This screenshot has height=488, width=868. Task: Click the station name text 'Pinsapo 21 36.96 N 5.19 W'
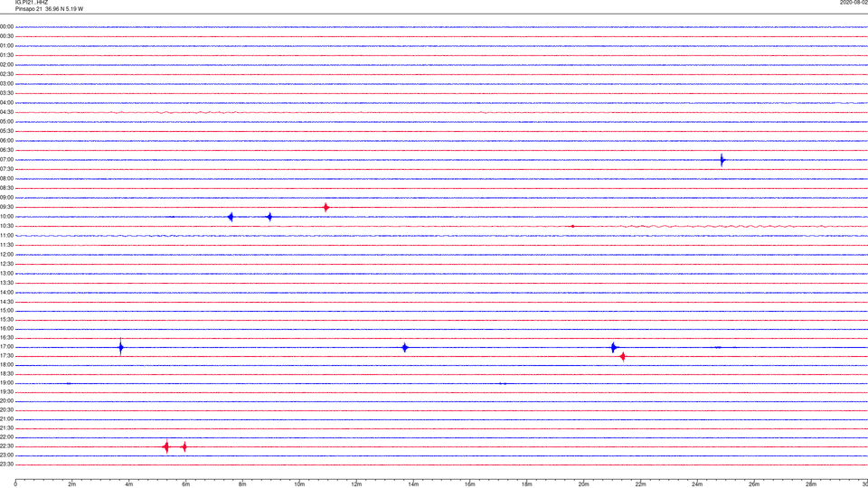click(x=49, y=9)
